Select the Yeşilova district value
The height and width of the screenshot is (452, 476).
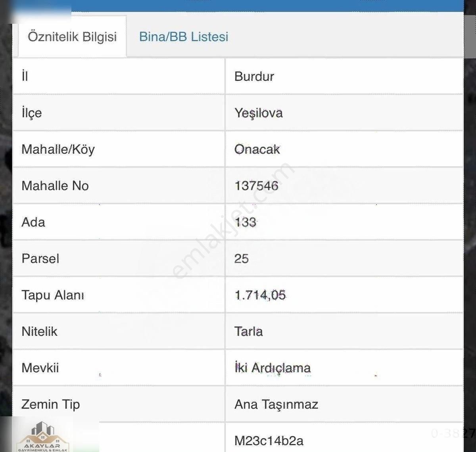pyautogui.click(x=259, y=113)
